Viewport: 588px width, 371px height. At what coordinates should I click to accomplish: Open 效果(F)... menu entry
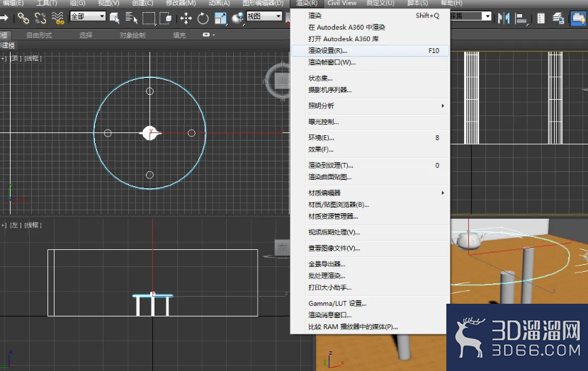[x=370, y=149]
